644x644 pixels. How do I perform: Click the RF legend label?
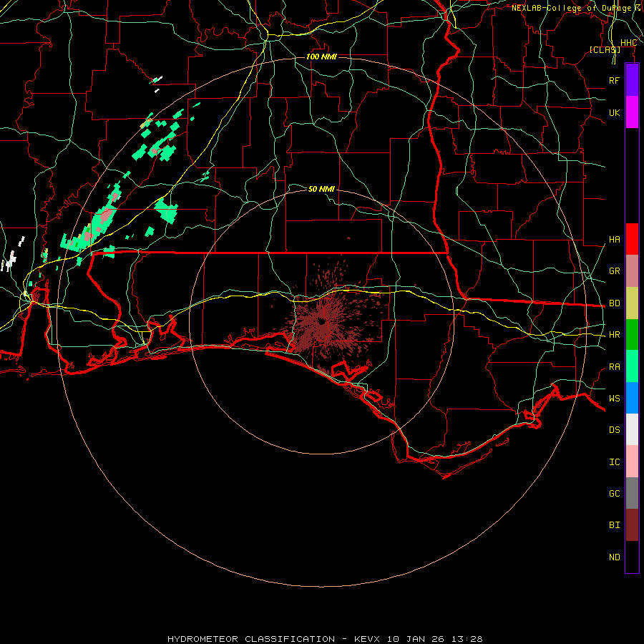tap(614, 80)
